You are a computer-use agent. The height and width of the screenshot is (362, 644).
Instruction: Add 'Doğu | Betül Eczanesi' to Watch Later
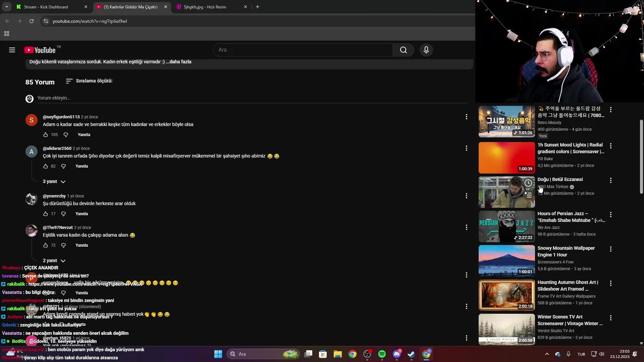pos(528,183)
